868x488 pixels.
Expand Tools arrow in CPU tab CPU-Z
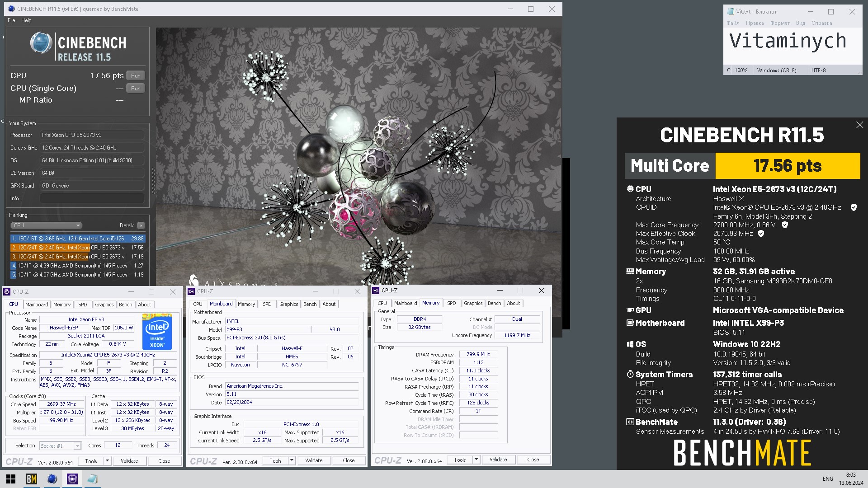[x=108, y=461]
